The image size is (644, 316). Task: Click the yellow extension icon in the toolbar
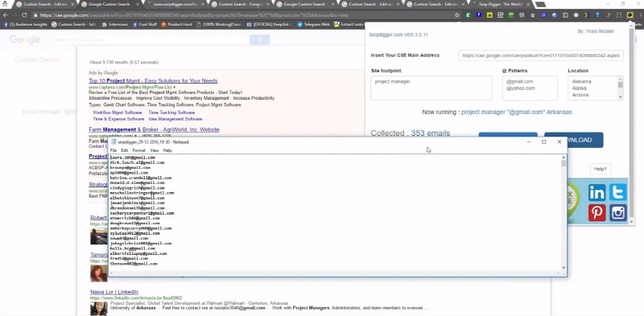click(x=489, y=15)
